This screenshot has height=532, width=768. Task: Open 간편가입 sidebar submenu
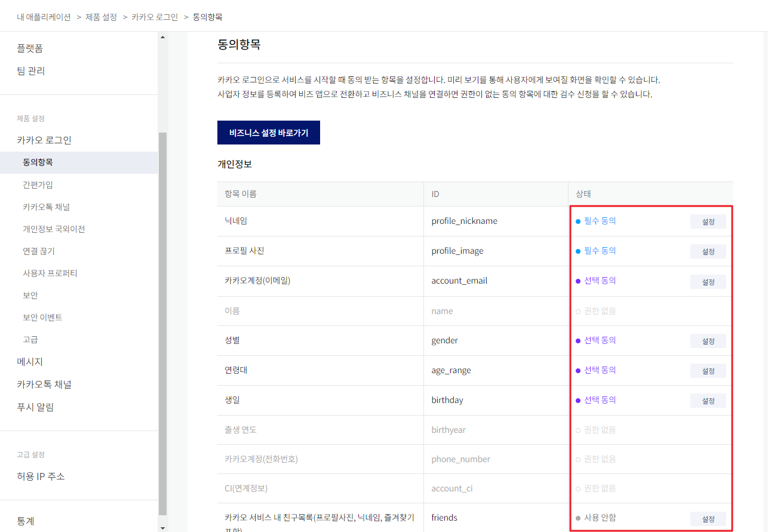[38, 185]
